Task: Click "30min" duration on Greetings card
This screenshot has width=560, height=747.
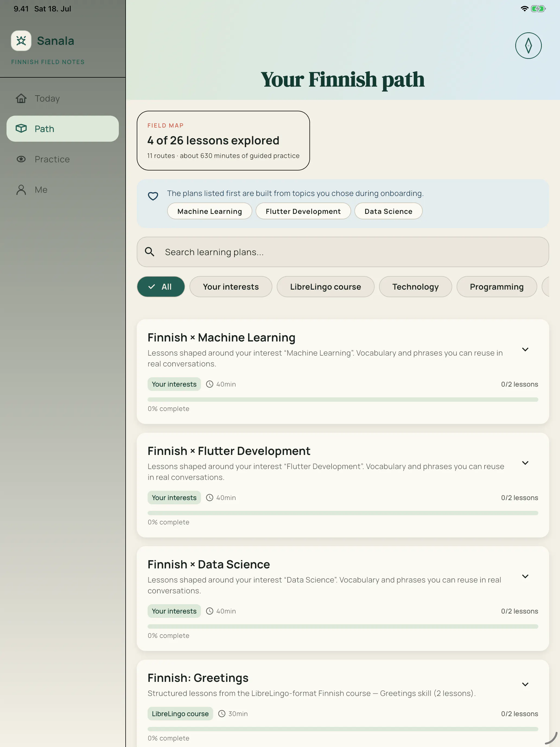Action: click(238, 714)
